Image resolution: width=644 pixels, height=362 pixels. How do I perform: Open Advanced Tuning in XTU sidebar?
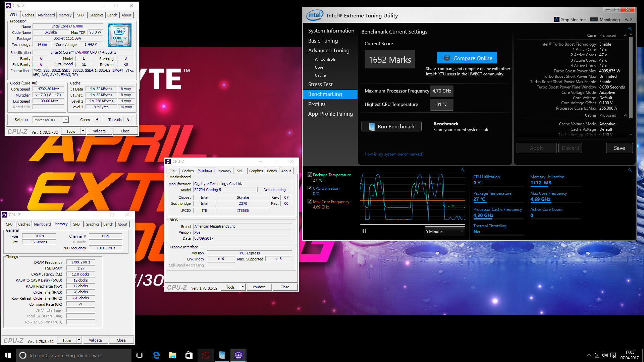pos(329,50)
